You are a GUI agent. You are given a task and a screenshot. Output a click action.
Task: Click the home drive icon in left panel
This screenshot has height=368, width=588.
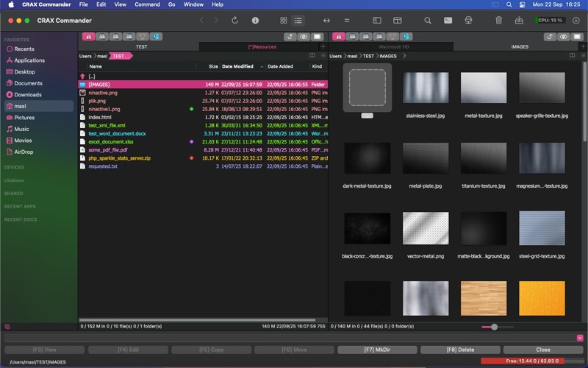coord(88,36)
